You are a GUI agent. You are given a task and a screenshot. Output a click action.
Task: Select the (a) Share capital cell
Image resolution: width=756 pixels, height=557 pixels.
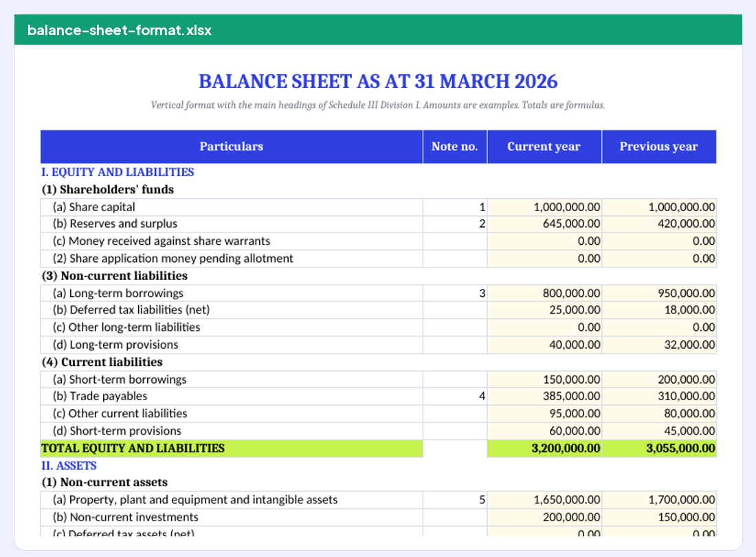(x=232, y=208)
